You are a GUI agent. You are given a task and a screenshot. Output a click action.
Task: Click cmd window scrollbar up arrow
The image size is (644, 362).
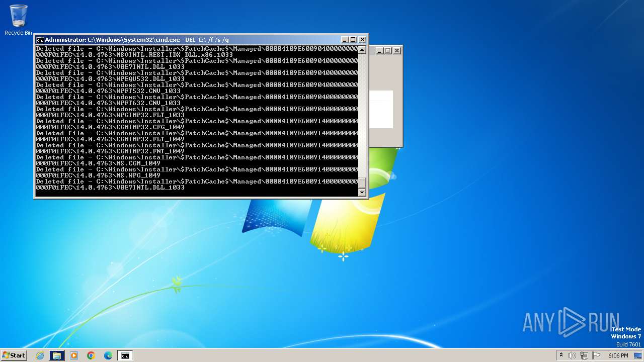[x=362, y=49]
